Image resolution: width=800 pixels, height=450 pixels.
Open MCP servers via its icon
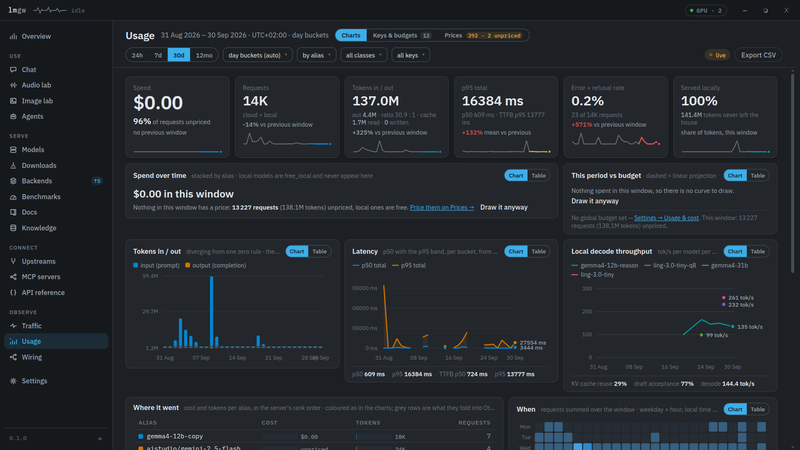point(13,277)
